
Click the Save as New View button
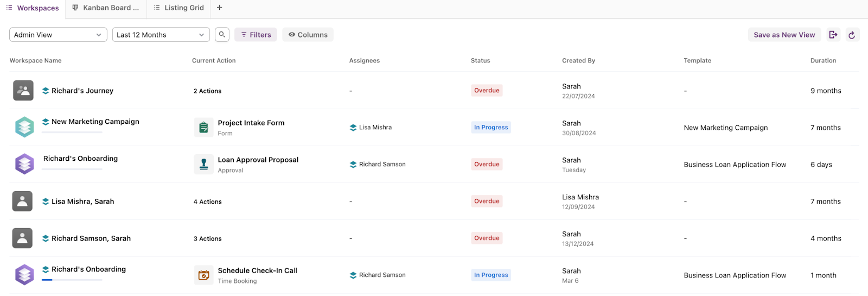tap(784, 35)
